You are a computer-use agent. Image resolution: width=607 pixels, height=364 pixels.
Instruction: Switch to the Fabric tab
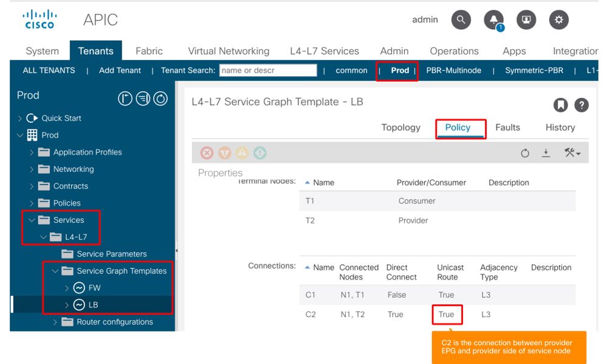[x=149, y=51]
